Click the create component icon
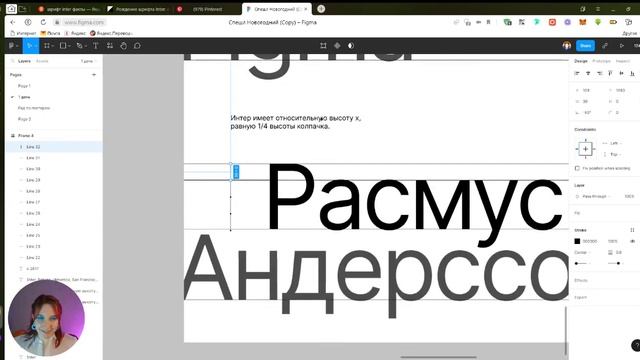The height and width of the screenshot is (360, 640). click(337, 46)
